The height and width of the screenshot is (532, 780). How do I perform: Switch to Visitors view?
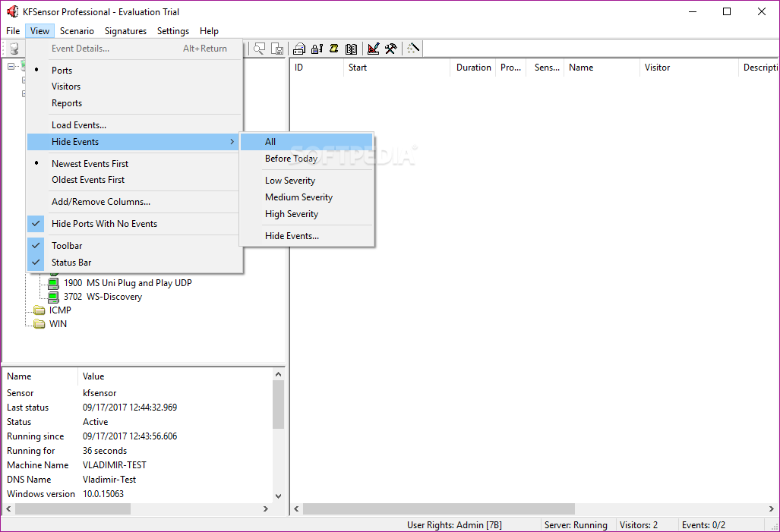pyautogui.click(x=134, y=87)
